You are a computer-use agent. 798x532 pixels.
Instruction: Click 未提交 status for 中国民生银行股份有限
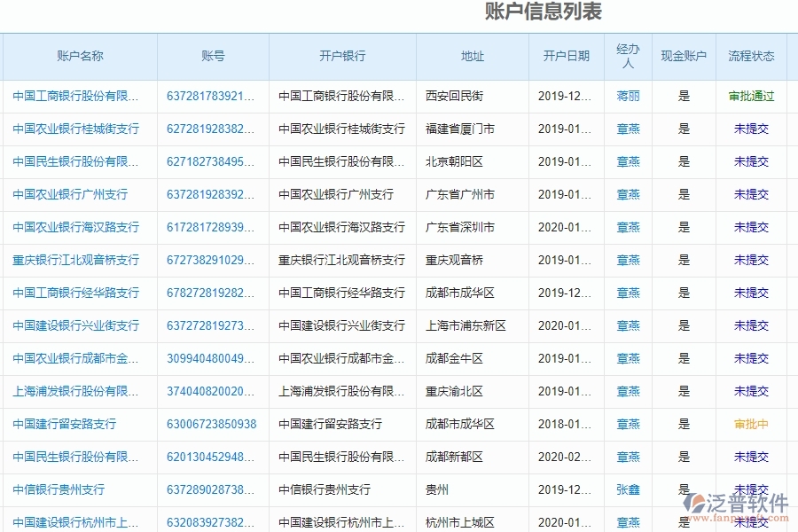point(750,161)
